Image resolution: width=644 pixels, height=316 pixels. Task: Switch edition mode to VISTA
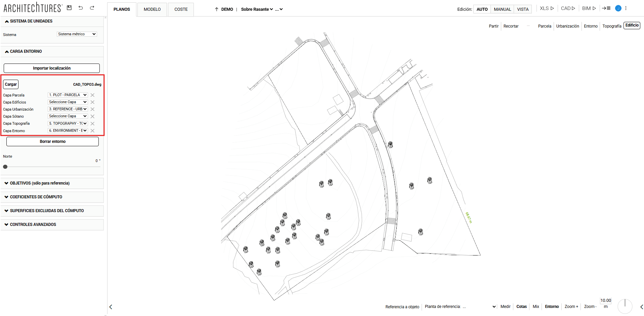(522, 9)
